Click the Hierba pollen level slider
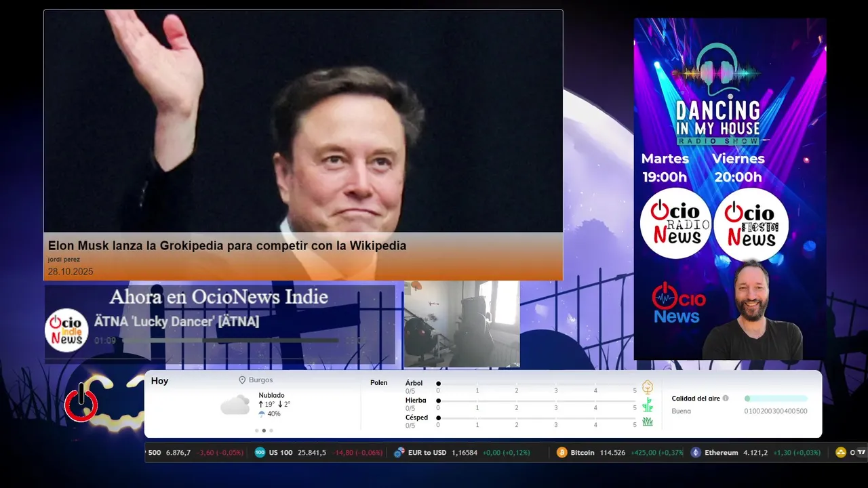 click(536, 401)
